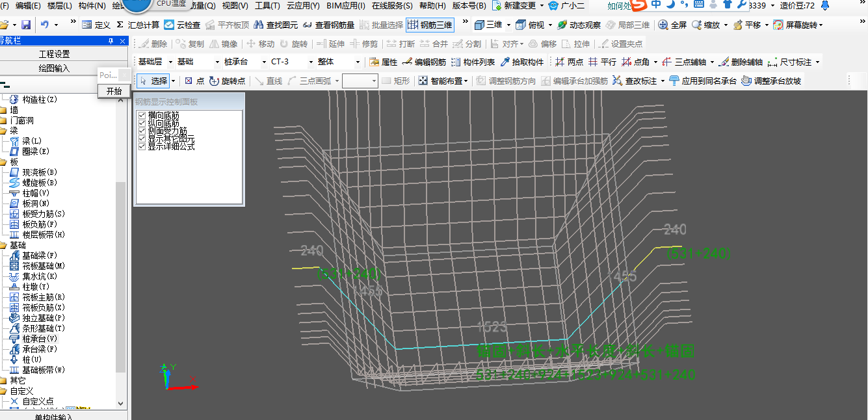
Task: Open the BIM应用(I) menu
Action: point(346,6)
